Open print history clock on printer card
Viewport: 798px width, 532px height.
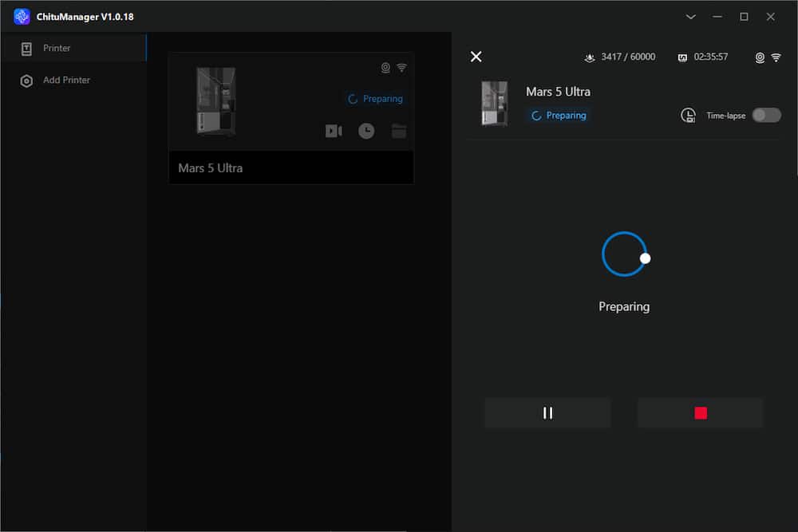[366, 132]
